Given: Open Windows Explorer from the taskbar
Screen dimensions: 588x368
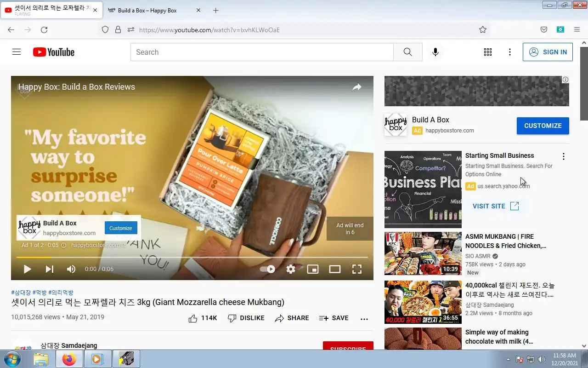Looking at the screenshot, I should pos(41,359).
